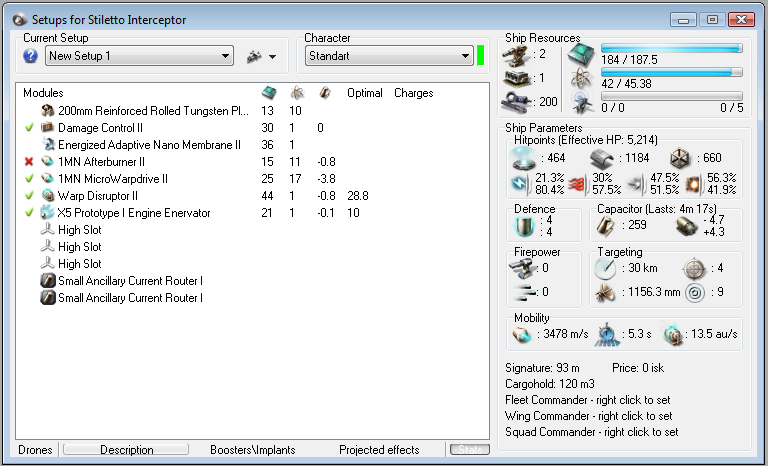The image size is (768, 466).
Task: Click the velocity icon showing 3478 m/s
Action: click(522, 335)
